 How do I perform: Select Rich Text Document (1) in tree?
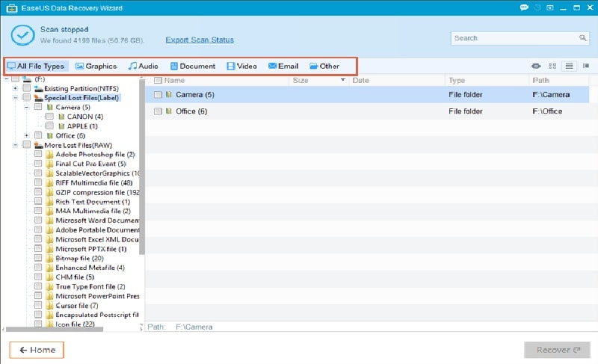point(93,202)
